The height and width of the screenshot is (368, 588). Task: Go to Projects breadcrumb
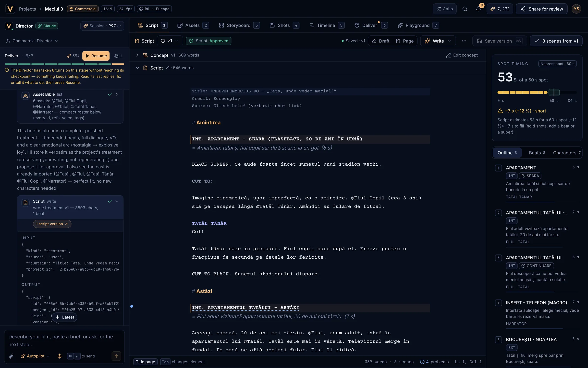pos(27,9)
